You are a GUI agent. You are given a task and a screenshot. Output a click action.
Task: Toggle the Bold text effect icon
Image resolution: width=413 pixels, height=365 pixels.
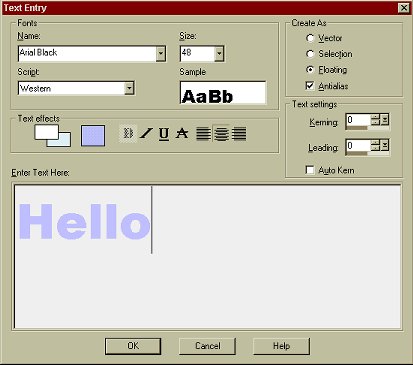128,133
